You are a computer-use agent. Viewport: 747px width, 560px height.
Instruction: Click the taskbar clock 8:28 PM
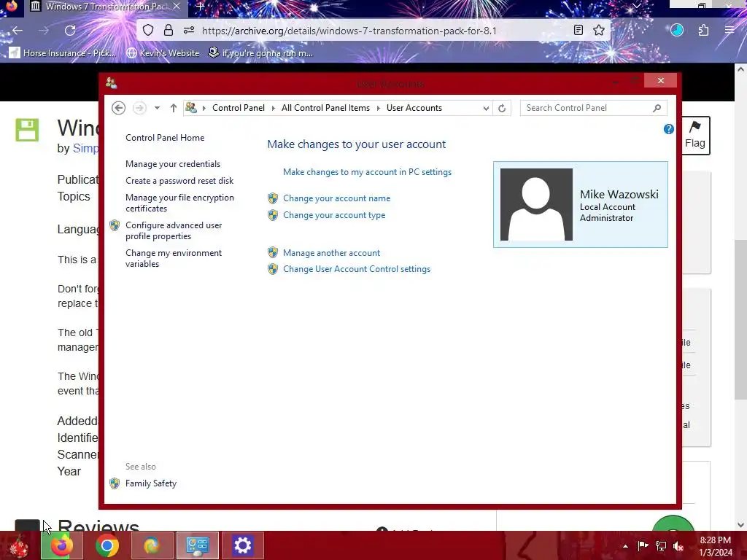(716, 546)
